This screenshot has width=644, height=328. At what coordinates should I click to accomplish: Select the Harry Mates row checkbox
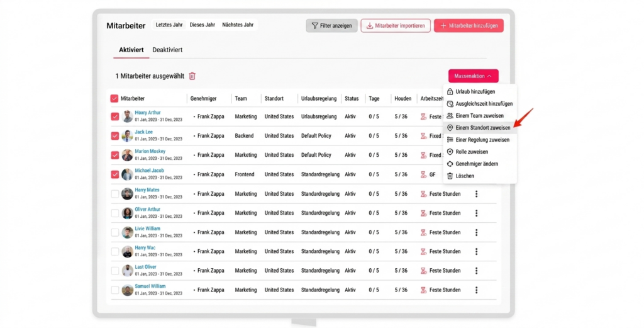click(x=114, y=194)
